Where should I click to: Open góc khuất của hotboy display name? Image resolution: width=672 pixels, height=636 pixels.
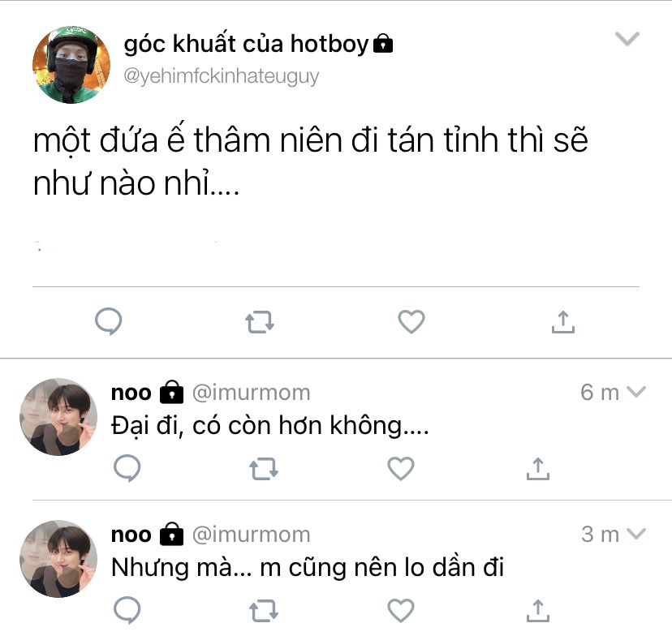click(246, 44)
